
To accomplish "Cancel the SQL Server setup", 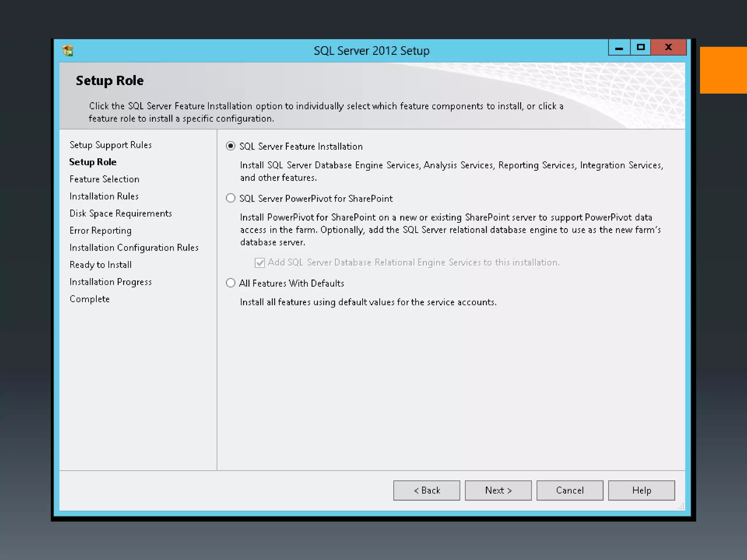I will click(x=570, y=490).
